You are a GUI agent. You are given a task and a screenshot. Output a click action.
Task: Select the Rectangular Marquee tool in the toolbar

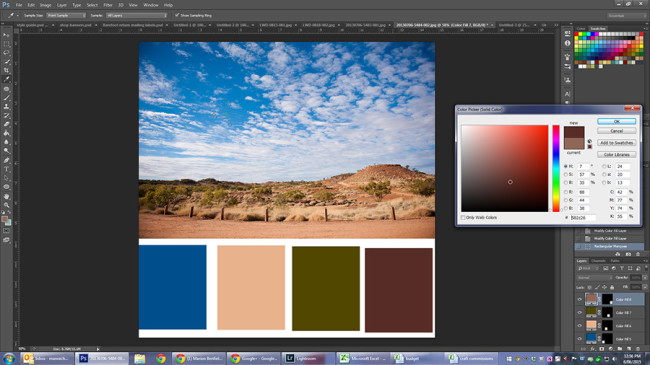[x=6, y=44]
